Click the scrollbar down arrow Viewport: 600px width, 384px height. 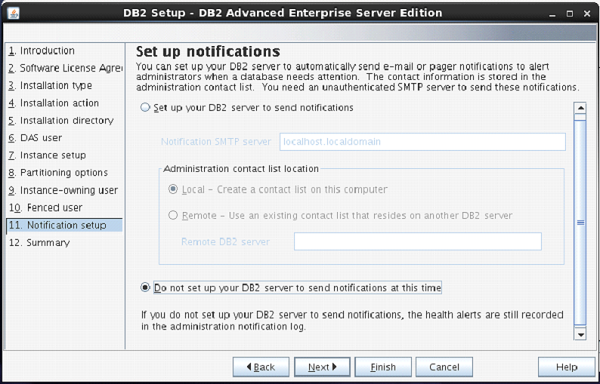click(x=580, y=335)
